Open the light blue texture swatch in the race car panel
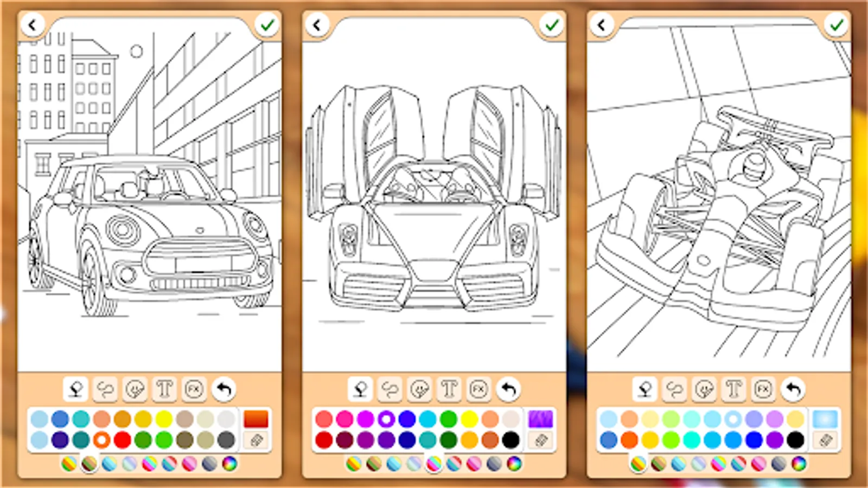 pyautogui.click(x=825, y=419)
